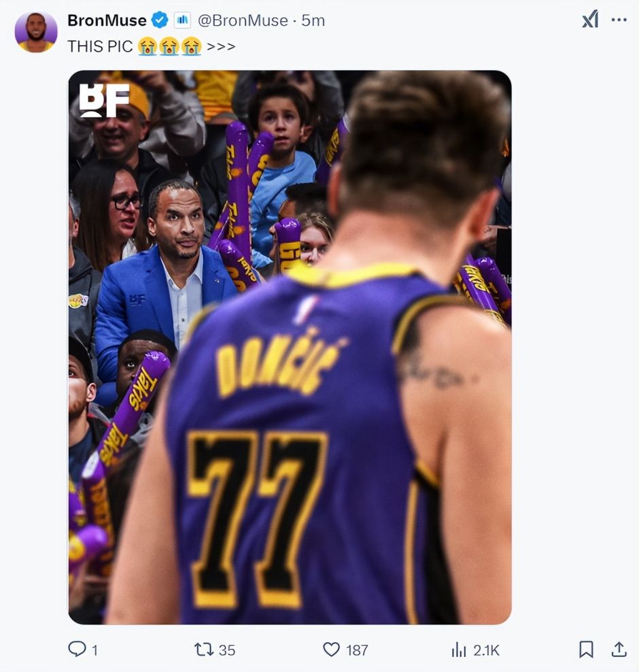Open the post via the 5m timestamp
This screenshot has width=639, height=672.
(x=313, y=20)
